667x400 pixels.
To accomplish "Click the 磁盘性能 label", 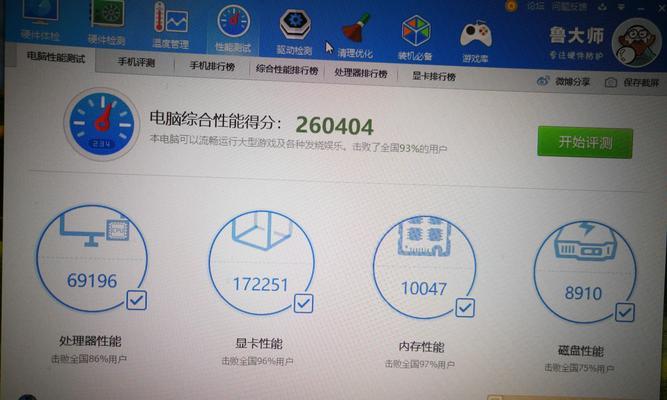I will coord(581,351).
